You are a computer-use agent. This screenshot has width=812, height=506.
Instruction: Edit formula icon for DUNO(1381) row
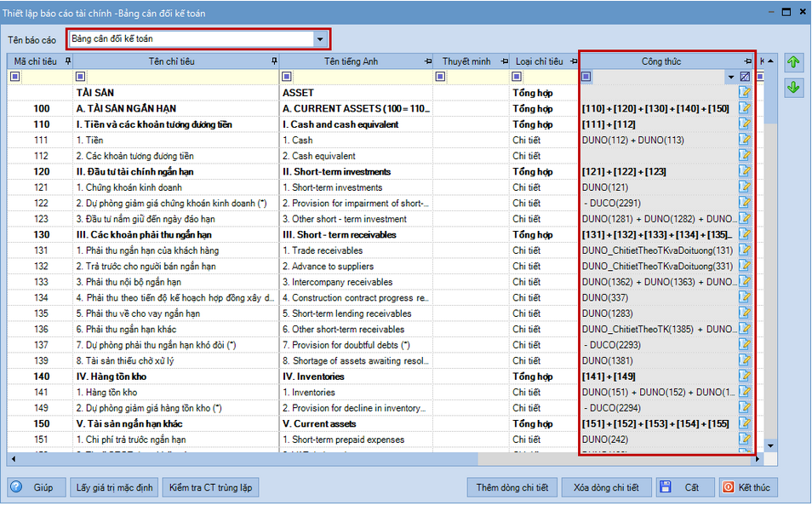(745, 360)
